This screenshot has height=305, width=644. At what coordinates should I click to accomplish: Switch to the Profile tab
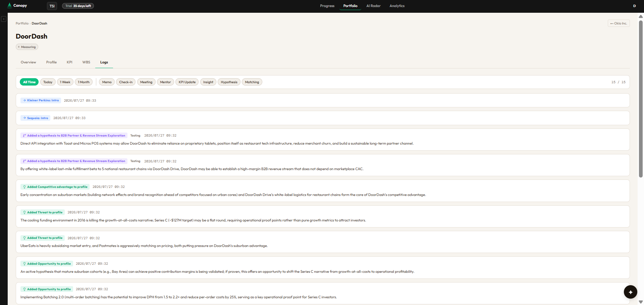(51, 62)
